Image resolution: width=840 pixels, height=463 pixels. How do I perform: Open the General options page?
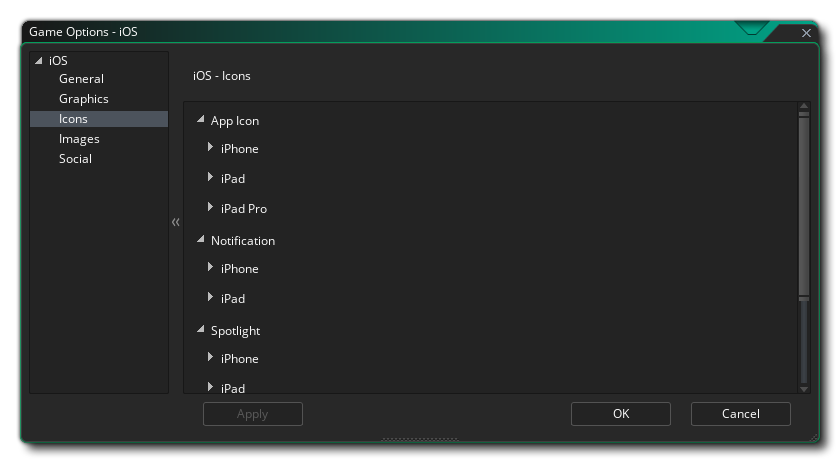81,79
